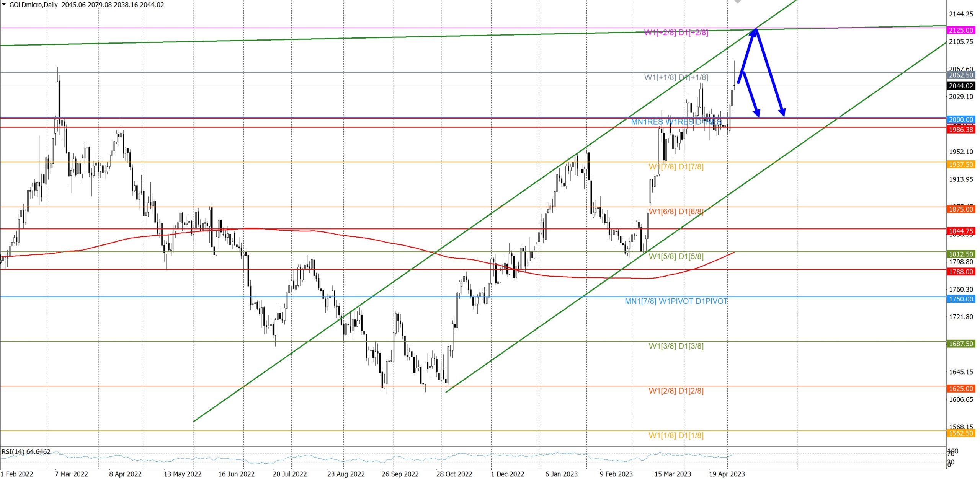Click the dropdown triangle beside GOLDmicro,Daily
Screen dimensions: 980x479
[x=4, y=5]
